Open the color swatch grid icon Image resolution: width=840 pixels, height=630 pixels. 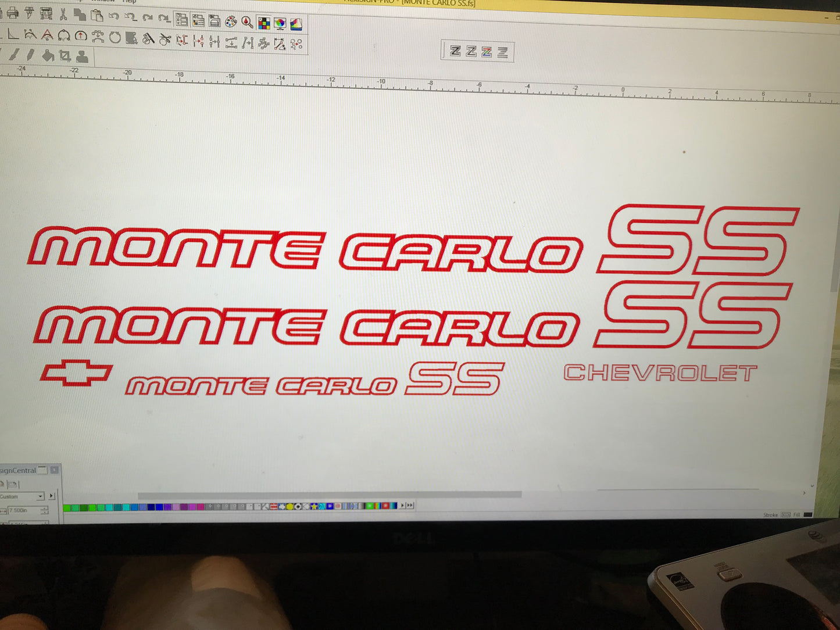(264, 23)
